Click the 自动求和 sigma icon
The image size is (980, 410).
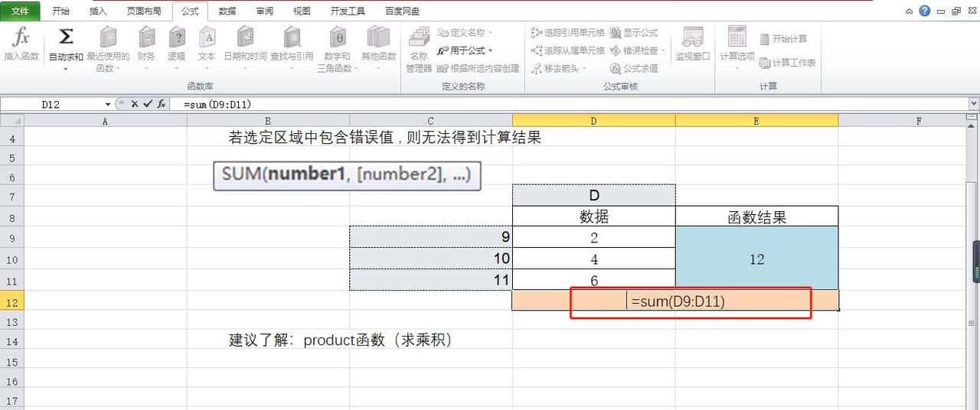tap(66, 37)
